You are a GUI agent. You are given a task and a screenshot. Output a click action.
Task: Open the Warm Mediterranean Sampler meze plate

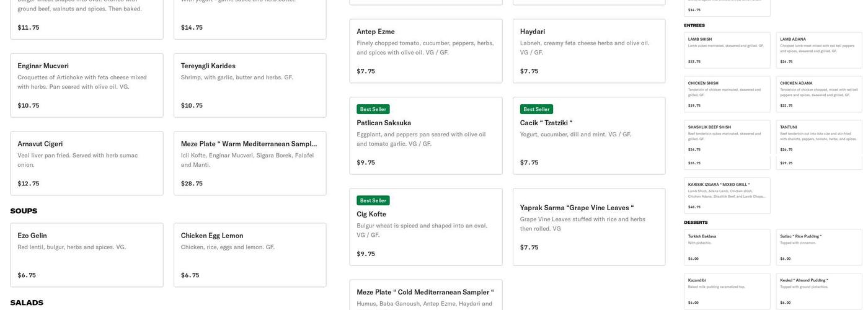pyautogui.click(x=250, y=163)
